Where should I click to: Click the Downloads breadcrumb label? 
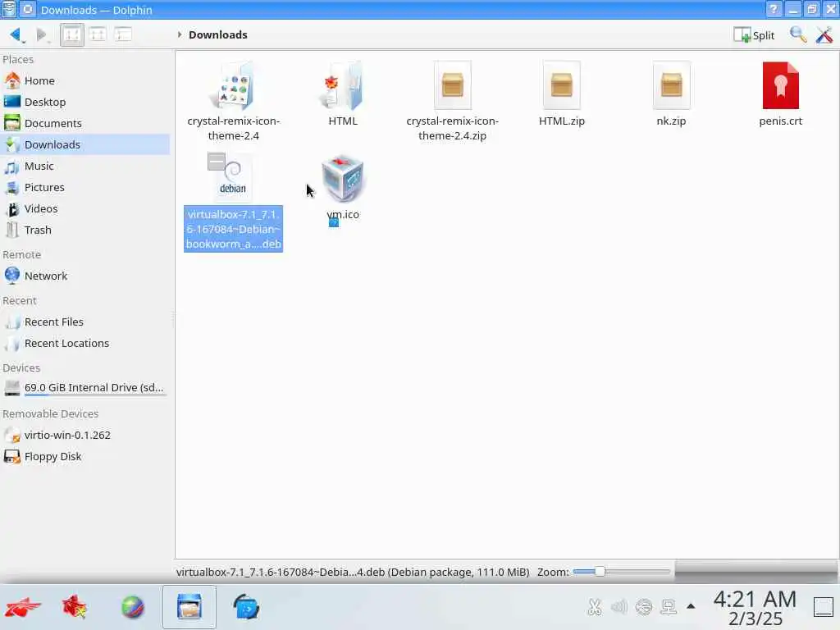coord(218,34)
